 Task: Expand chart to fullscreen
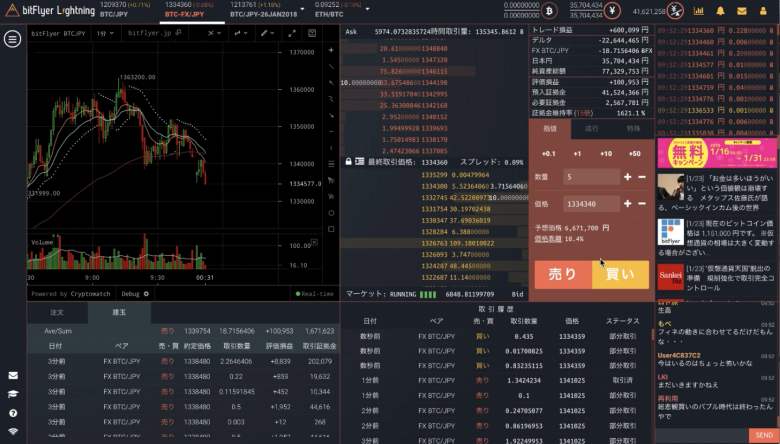292,33
